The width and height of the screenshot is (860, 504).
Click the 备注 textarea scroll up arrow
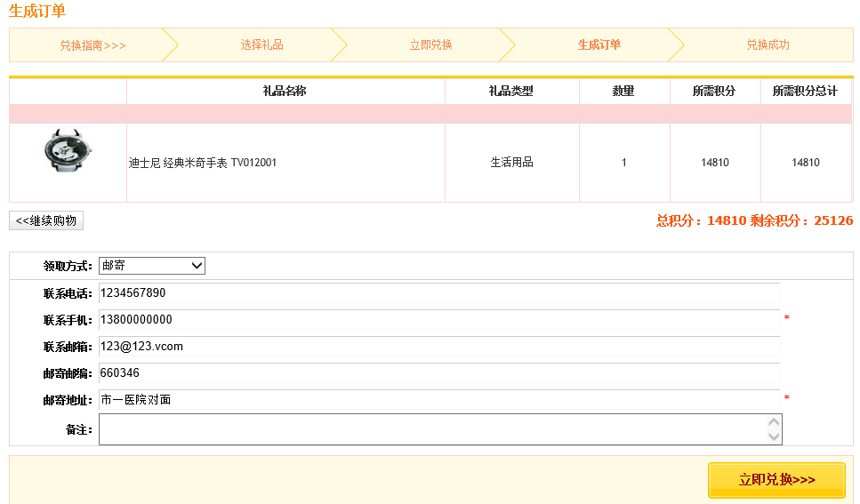[x=774, y=422]
